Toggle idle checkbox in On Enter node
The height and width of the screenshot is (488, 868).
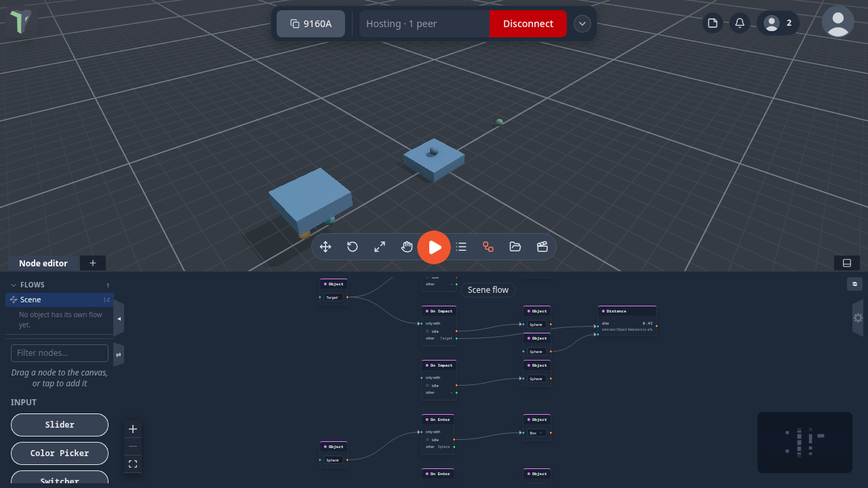427,440
